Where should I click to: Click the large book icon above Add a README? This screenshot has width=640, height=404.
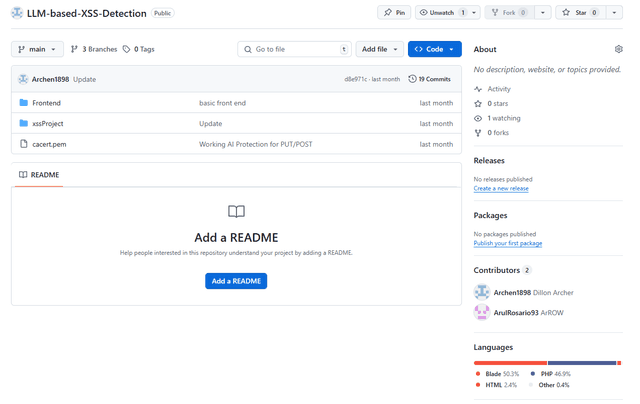236,211
